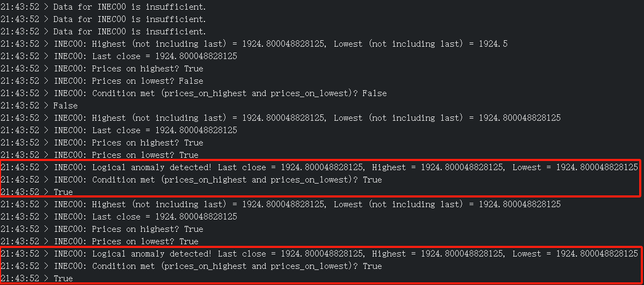Click the first "Prices on lowest? True" line
This screenshot has width=644, height=285.
pyautogui.click(x=100, y=155)
